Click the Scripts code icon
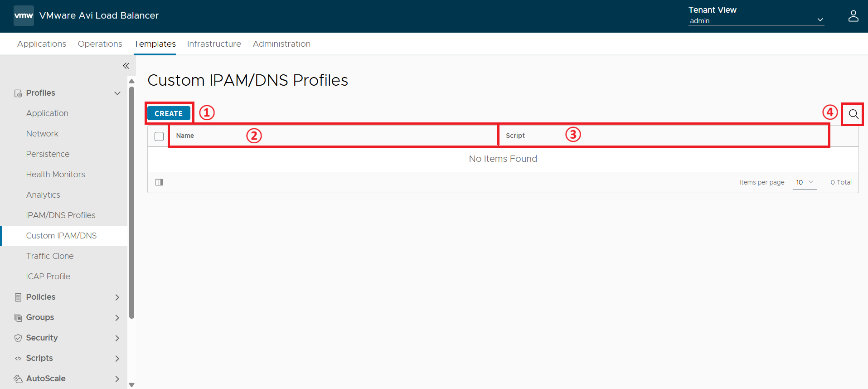This screenshot has width=868, height=389. pos(18,358)
